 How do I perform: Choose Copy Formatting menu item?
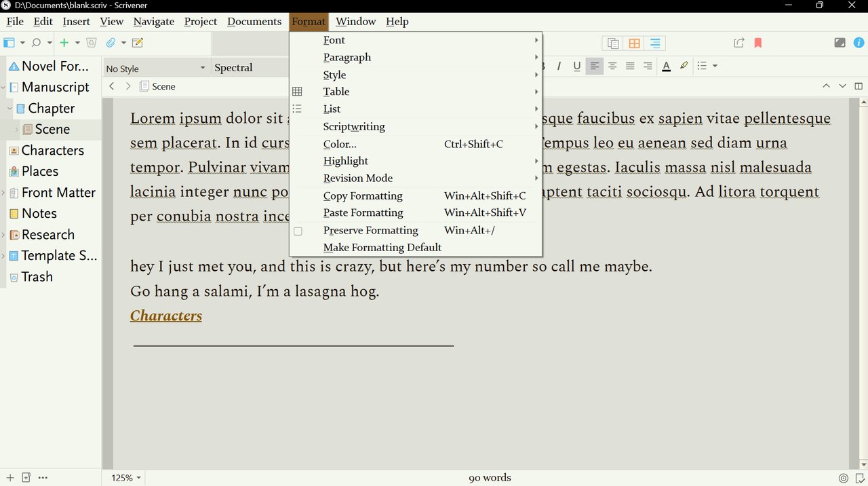pyautogui.click(x=416, y=195)
